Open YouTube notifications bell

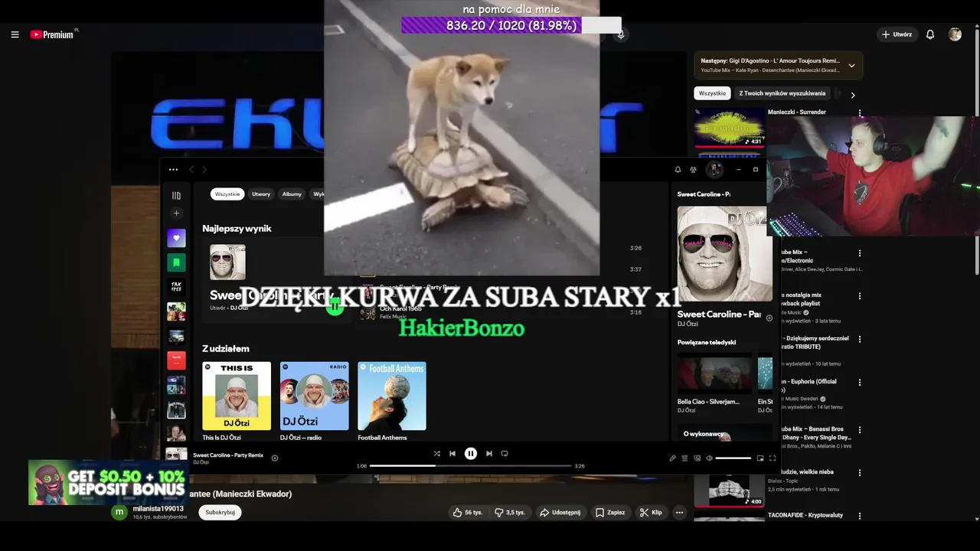tap(930, 34)
